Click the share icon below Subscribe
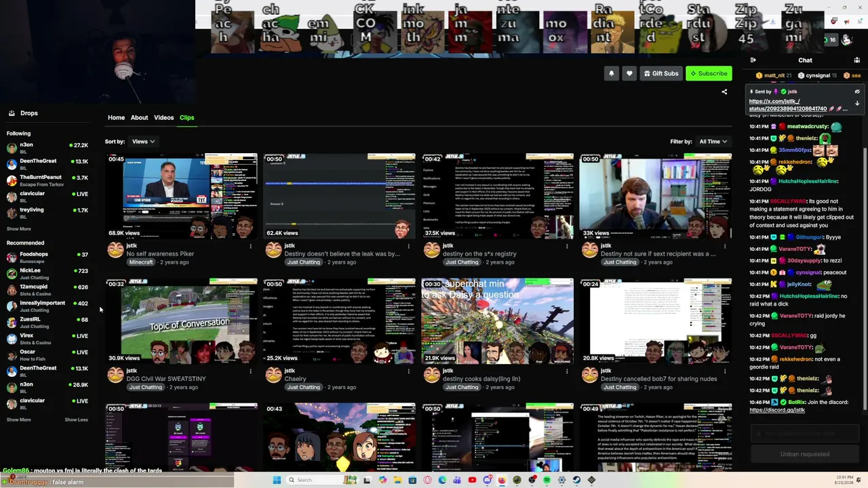The height and width of the screenshot is (488, 868). tap(724, 91)
